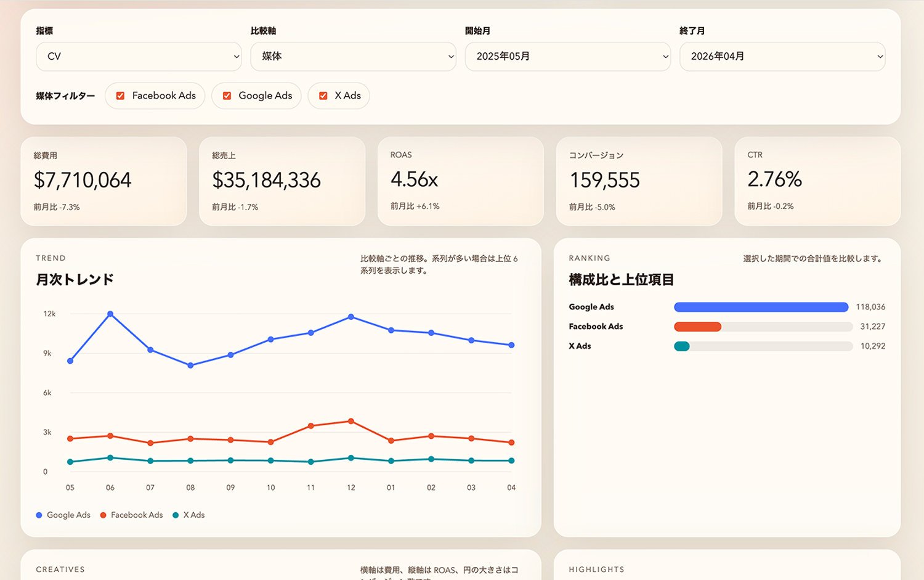Select Google Ads data point at month 12
Viewport: 924px width, 580px height.
351,317
